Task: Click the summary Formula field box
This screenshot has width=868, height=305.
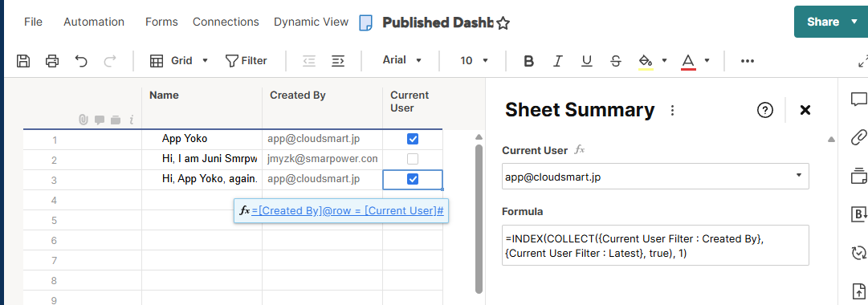Action: click(x=655, y=246)
